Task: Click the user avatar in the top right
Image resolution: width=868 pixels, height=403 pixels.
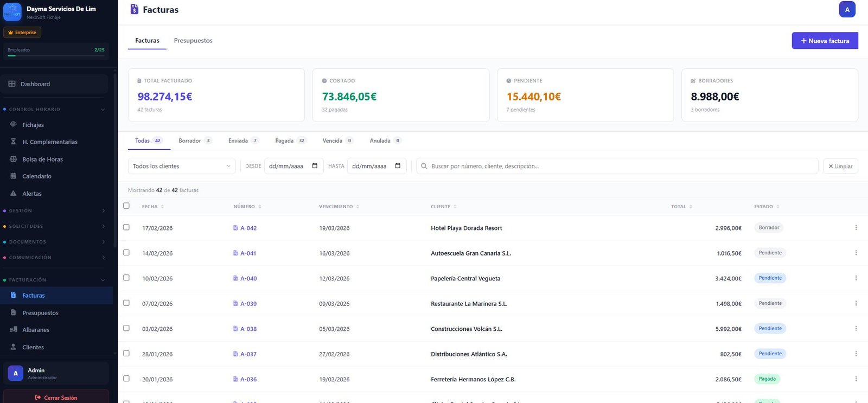Action: click(847, 10)
